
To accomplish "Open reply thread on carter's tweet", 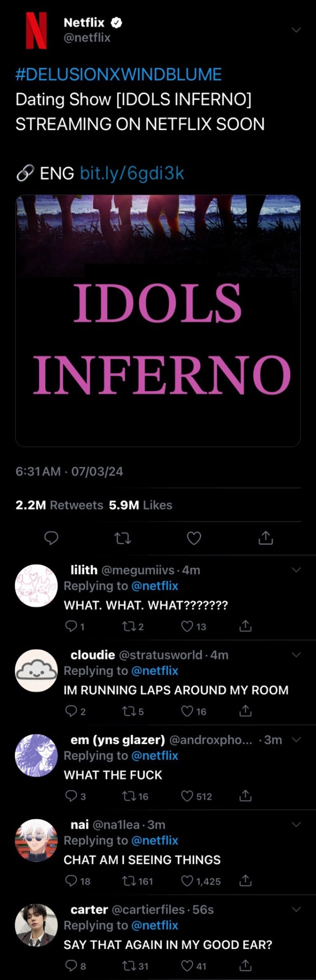I will (x=70, y=966).
